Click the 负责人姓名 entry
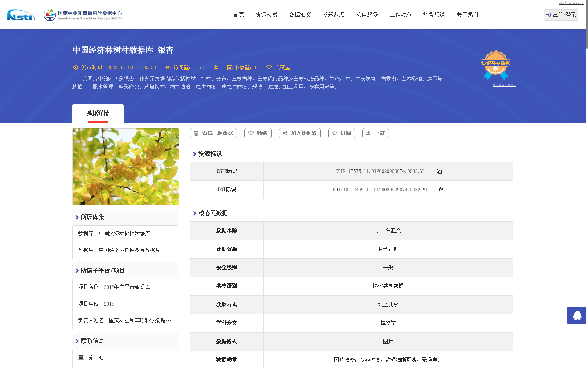Image resolution: width=588 pixels, height=368 pixels. click(125, 321)
